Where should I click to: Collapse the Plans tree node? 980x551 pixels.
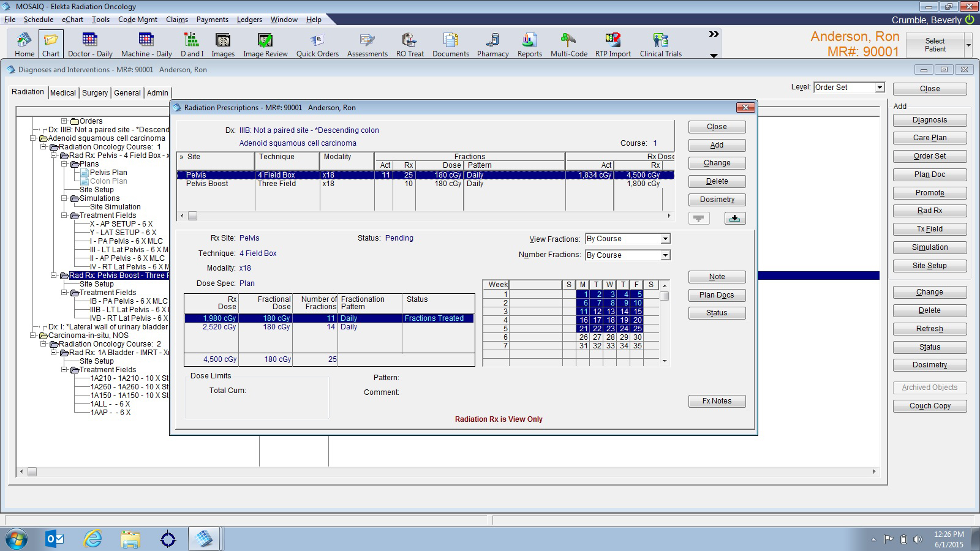pyautogui.click(x=64, y=164)
